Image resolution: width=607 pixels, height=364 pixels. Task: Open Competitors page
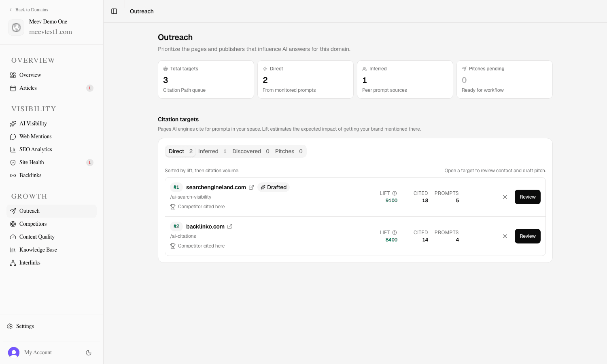point(51,224)
